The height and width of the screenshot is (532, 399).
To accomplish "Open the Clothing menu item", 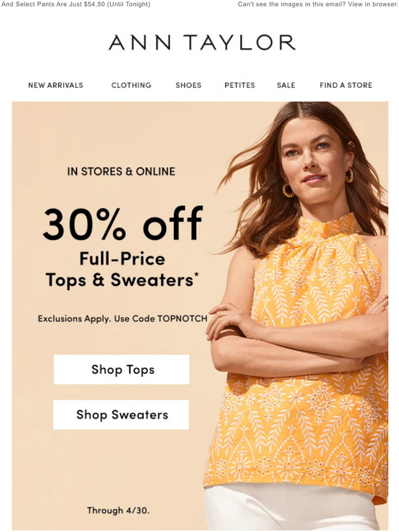I will tap(131, 85).
